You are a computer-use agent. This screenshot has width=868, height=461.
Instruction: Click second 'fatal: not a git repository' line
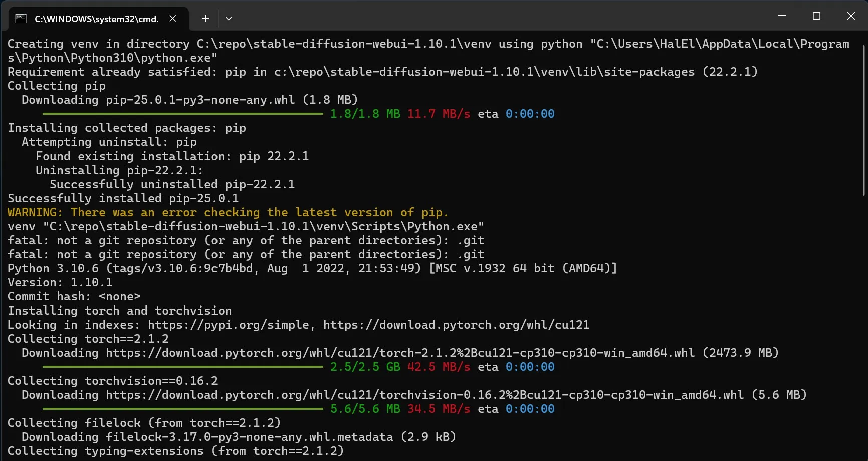[246, 254]
